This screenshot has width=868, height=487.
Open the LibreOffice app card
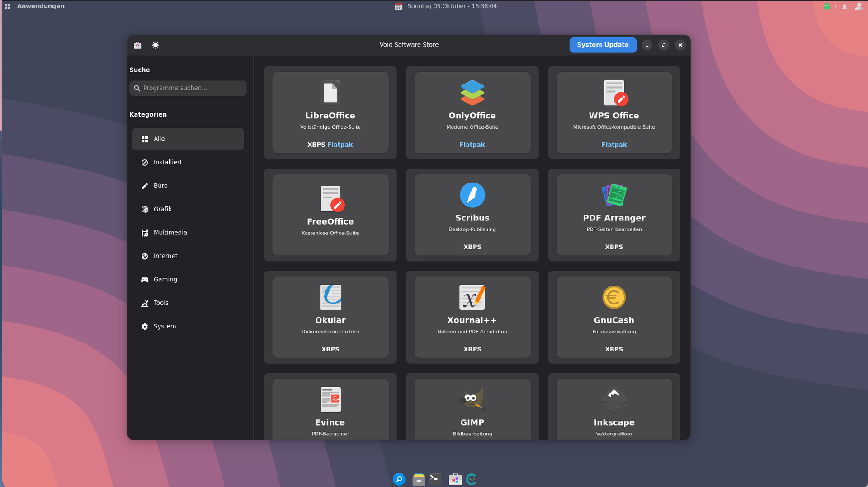pos(330,112)
